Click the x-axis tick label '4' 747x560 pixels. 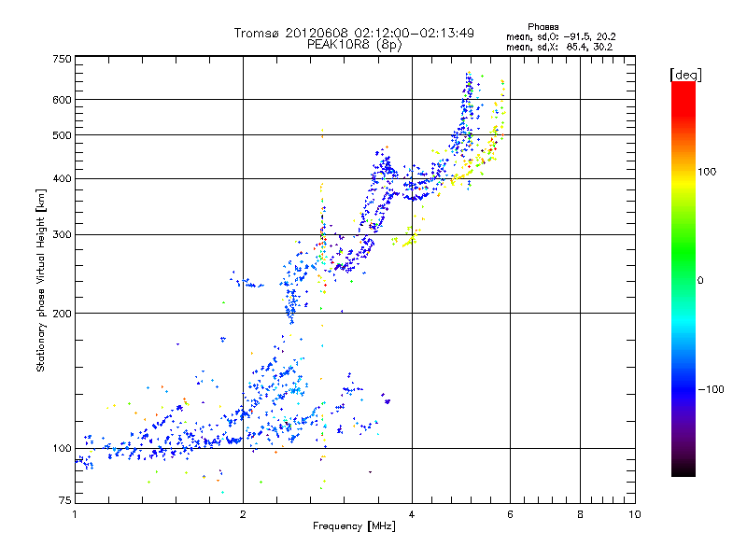pos(412,514)
